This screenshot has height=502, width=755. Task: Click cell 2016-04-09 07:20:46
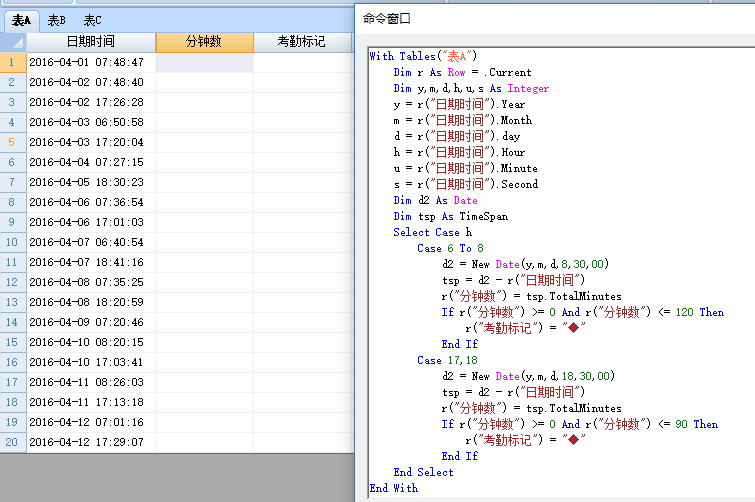91,322
